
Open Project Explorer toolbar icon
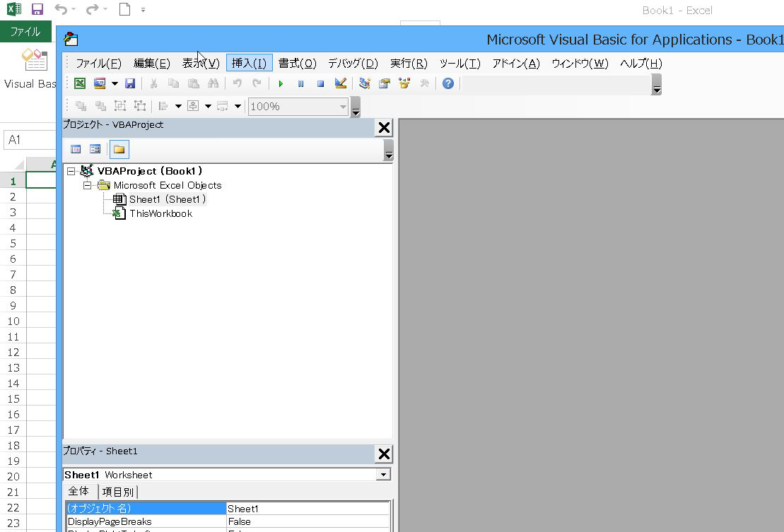[365, 83]
